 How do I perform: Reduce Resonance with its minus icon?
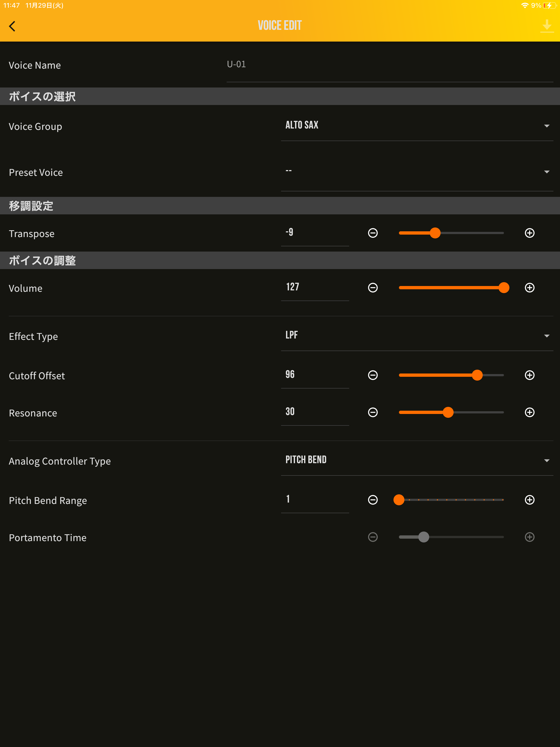372,412
